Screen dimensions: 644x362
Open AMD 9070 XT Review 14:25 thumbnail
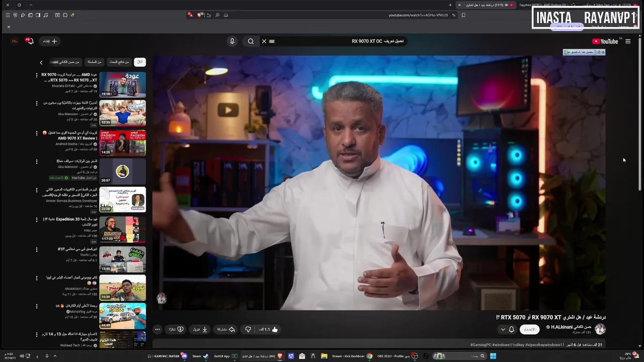click(x=122, y=142)
